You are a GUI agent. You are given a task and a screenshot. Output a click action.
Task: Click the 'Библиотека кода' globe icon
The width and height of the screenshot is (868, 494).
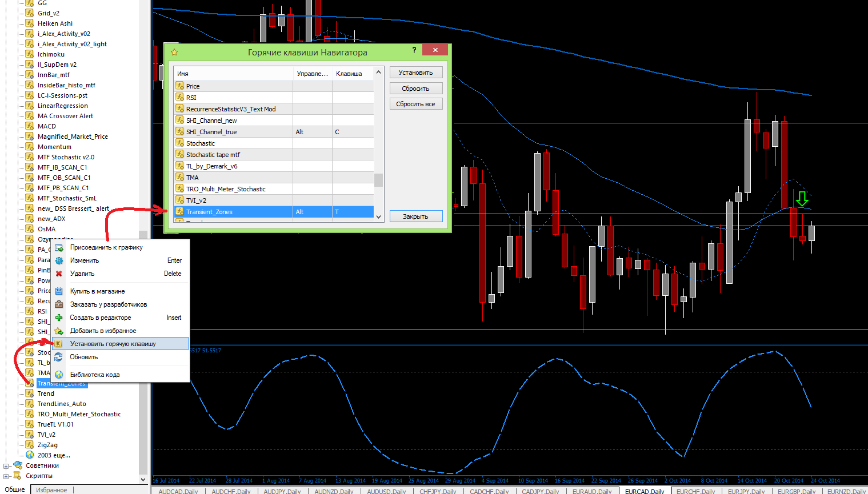[59, 375]
